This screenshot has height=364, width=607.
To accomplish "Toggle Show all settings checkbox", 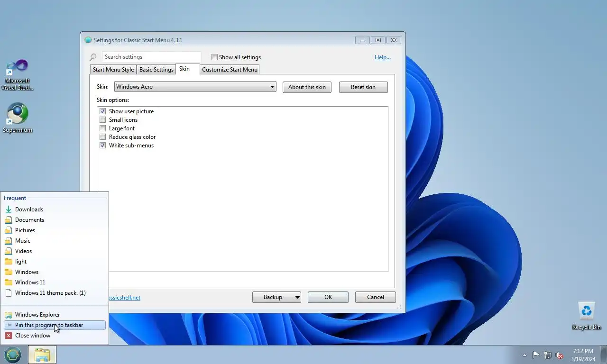I will (214, 57).
